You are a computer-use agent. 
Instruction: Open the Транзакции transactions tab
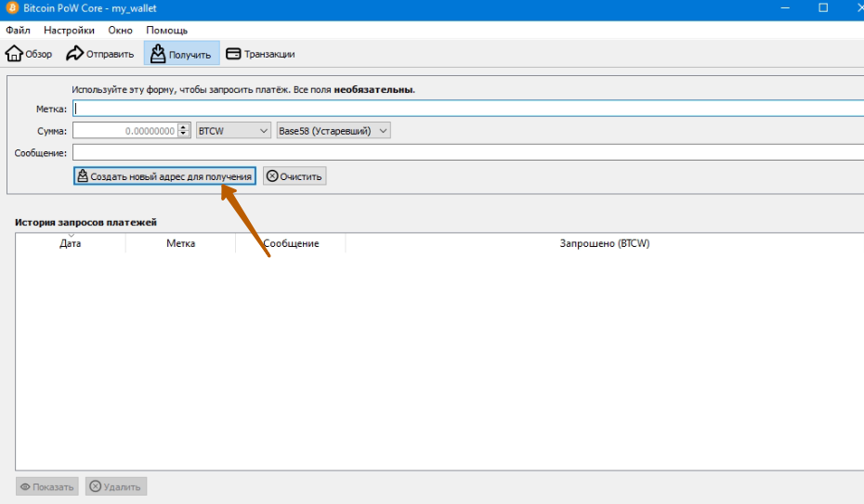click(261, 54)
